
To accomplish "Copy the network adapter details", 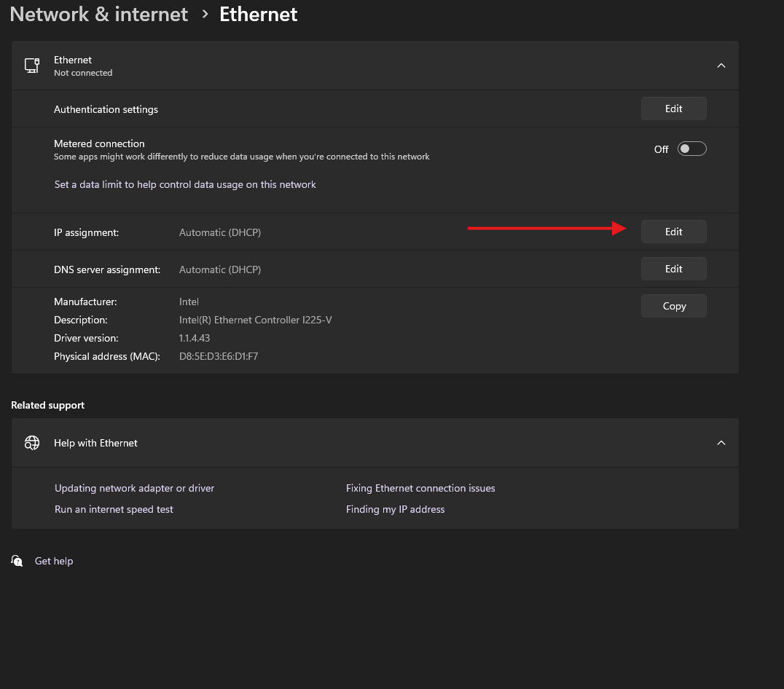I will 673,305.
